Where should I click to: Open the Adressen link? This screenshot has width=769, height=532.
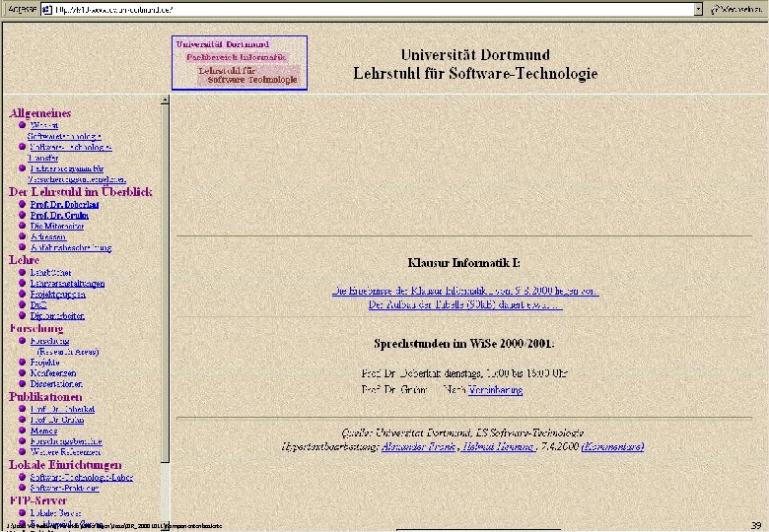coord(48,236)
